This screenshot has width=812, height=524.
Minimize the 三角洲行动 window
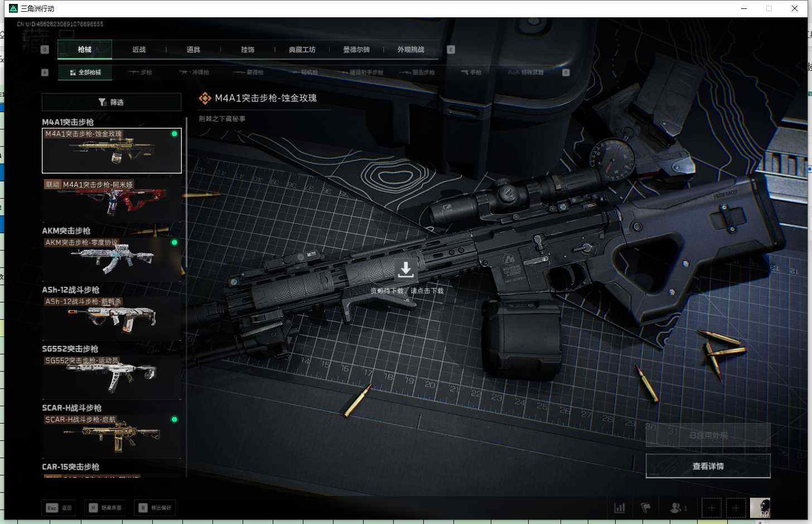[744, 8]
